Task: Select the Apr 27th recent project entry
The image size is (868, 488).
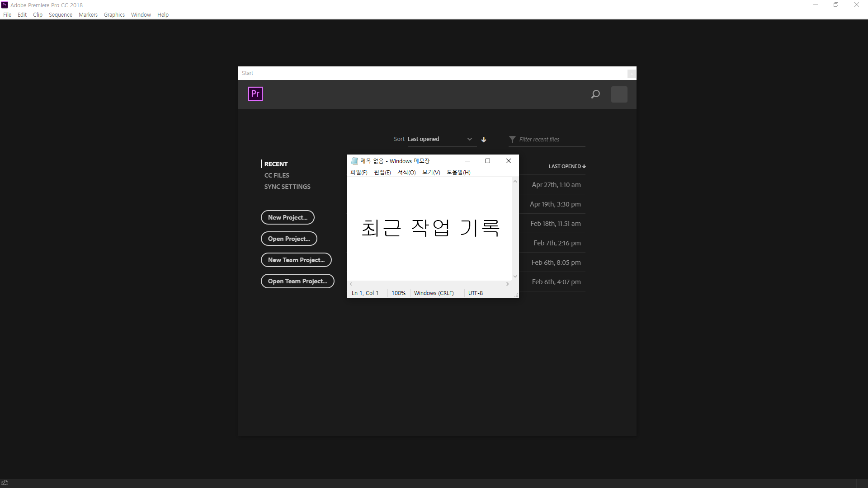Action: (x=556, y=185)
